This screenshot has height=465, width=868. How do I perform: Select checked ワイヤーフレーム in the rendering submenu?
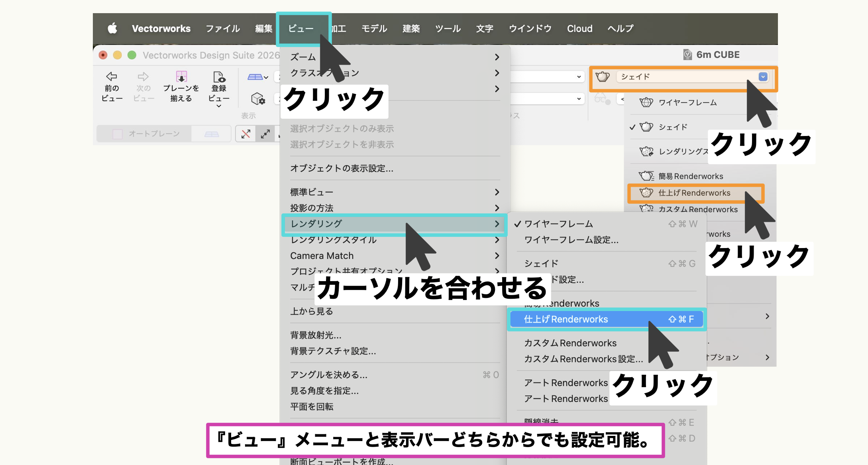click(x=559, y=224)
